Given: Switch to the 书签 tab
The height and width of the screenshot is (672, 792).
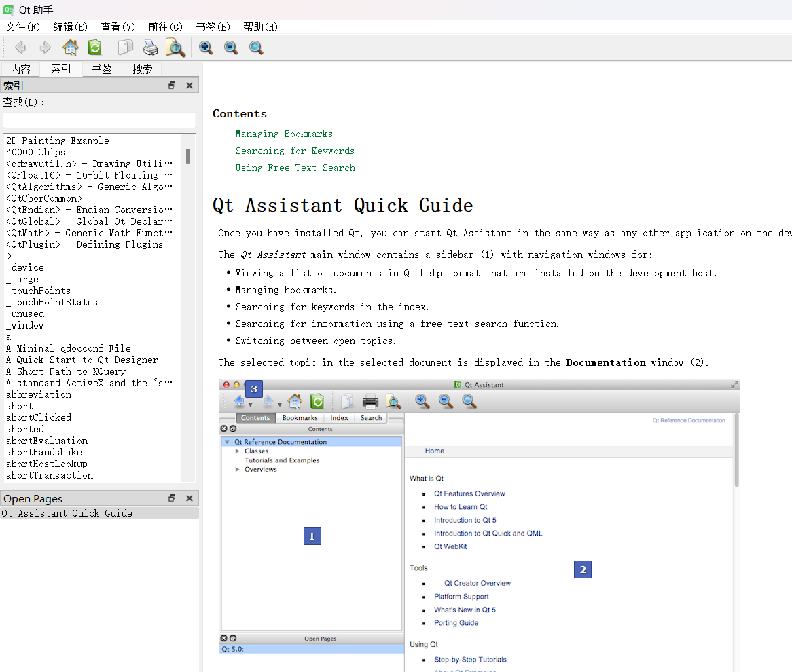Looking at the screenshot, I should click(101, 69).
